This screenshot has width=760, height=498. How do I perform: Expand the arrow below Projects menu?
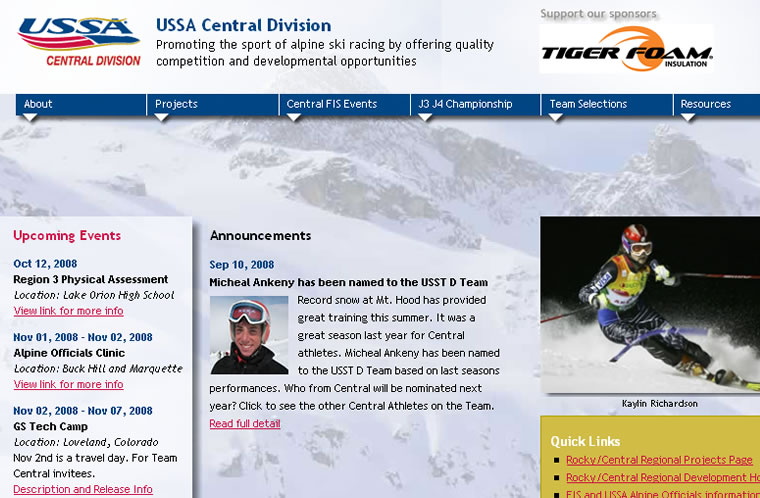click(161, 117)
